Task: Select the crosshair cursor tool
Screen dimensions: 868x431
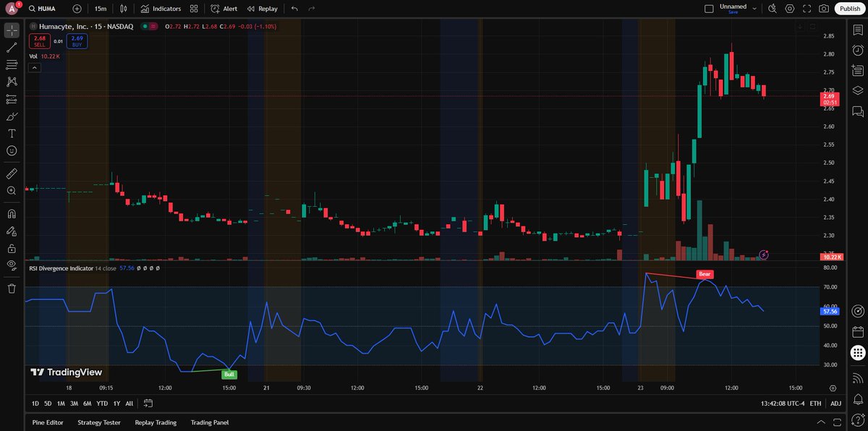Action: (x=12, y=30)
